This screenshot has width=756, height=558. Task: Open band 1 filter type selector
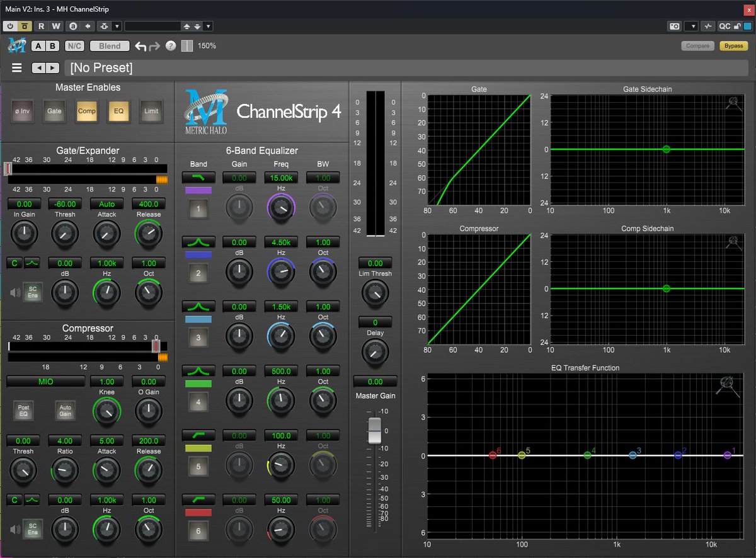(198, 178)
